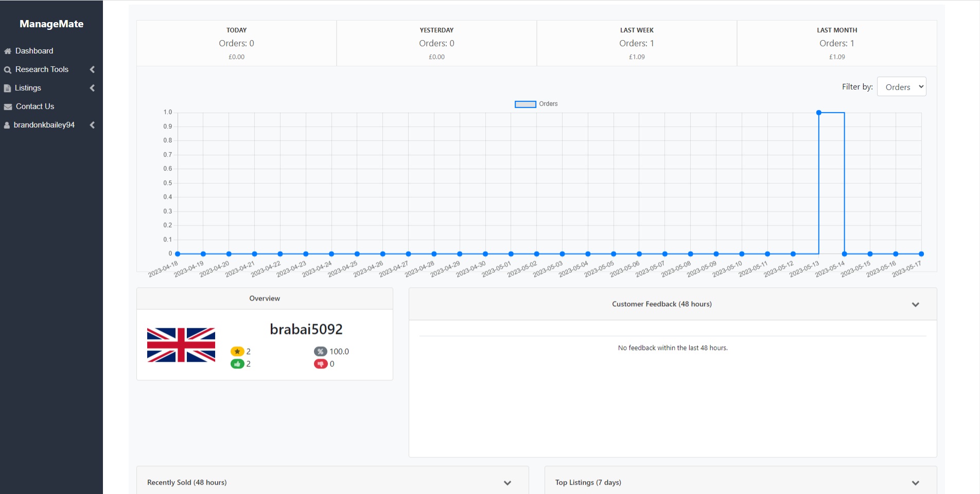Click the ManageMate brand link
Viewport: 980px width, 494px height.
tap(51, 24)
